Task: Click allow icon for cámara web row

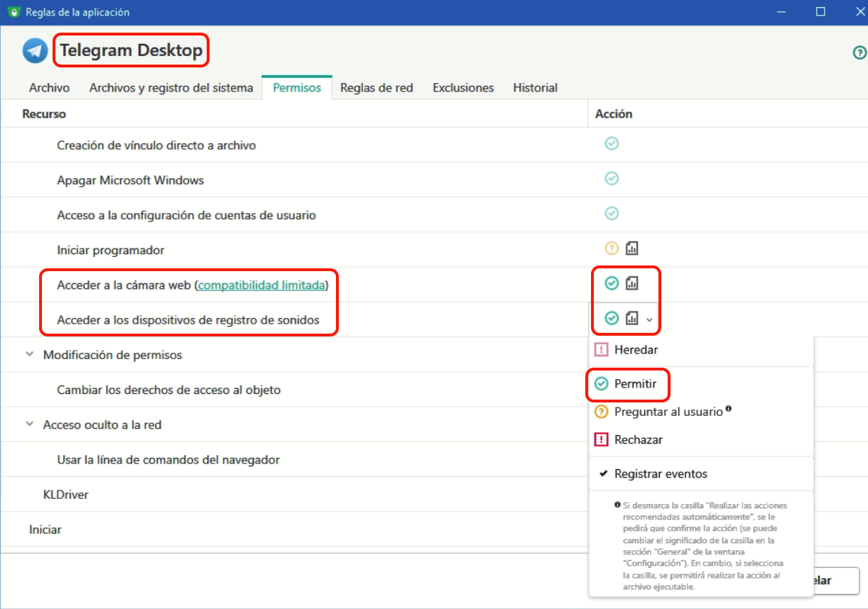Action: click(612, 283)
